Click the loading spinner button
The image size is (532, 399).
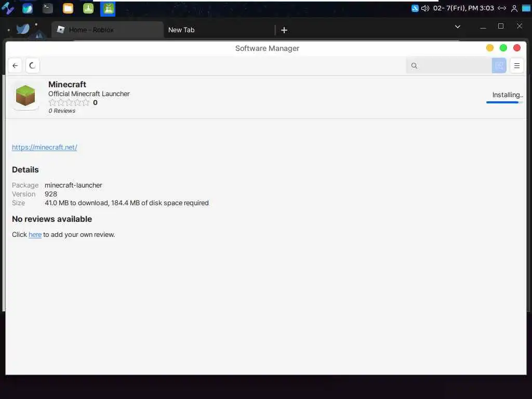pyautogui.click(x=33, y=65)
